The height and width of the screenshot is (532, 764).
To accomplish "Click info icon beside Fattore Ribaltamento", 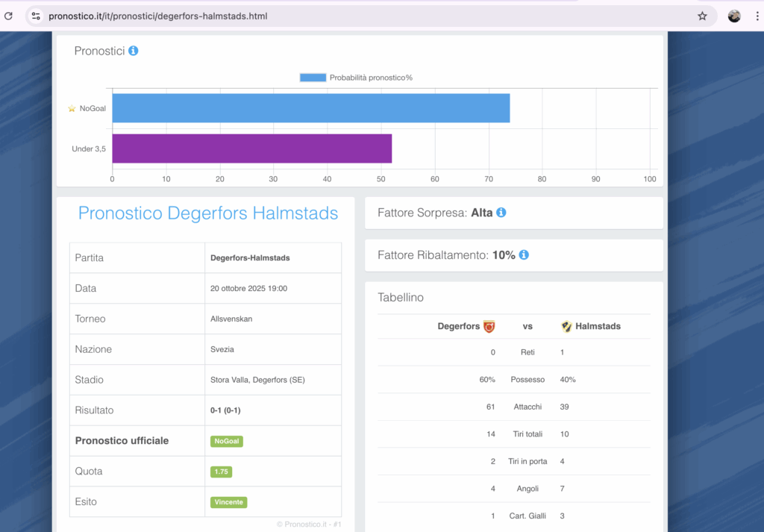I will pos(524,255).
